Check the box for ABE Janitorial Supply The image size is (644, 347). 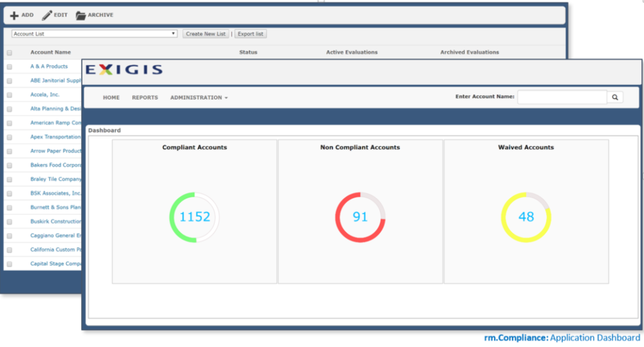tap(9, 81)
